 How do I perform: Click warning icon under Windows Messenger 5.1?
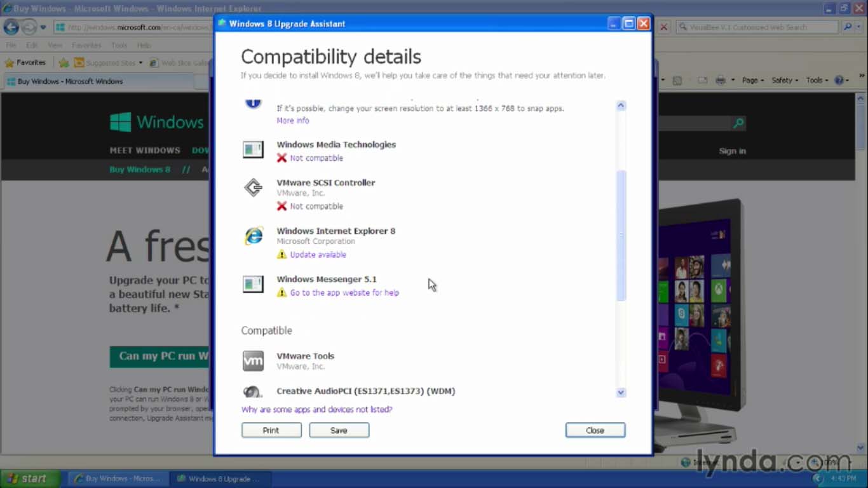(x=281, y=292)
